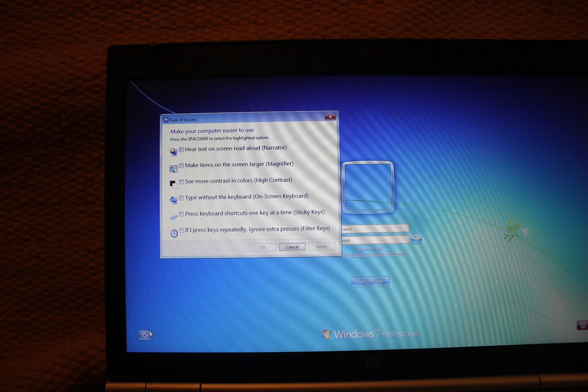Check the Filter Keys option

pos(182,230)
